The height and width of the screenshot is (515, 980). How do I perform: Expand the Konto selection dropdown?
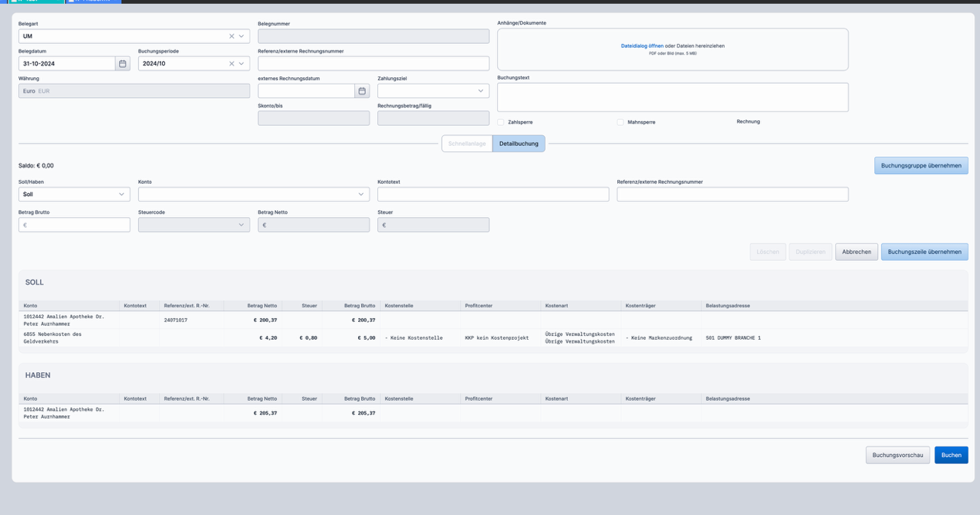(x=253, y=195)
